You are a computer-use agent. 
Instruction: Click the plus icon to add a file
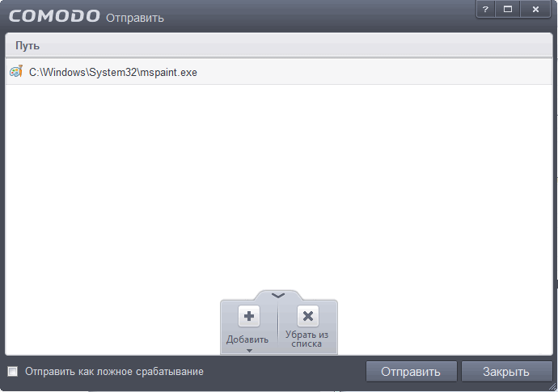pyautogui.click(x=249, y=316)
